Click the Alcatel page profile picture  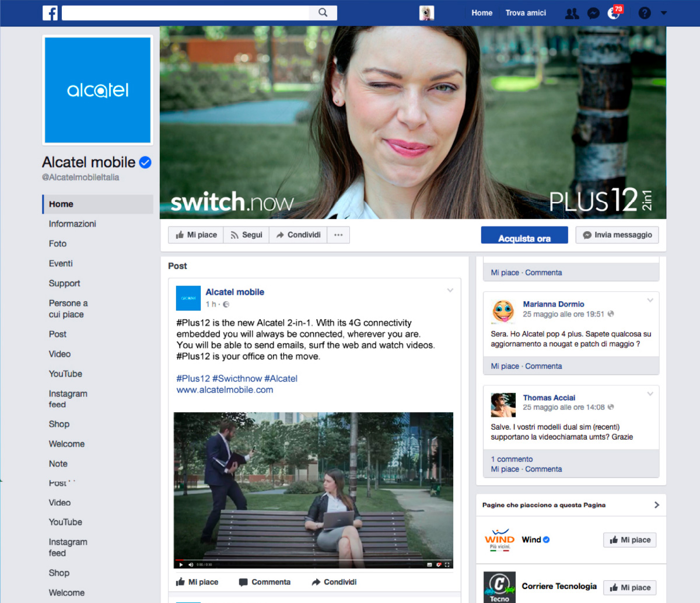point(97,90)
